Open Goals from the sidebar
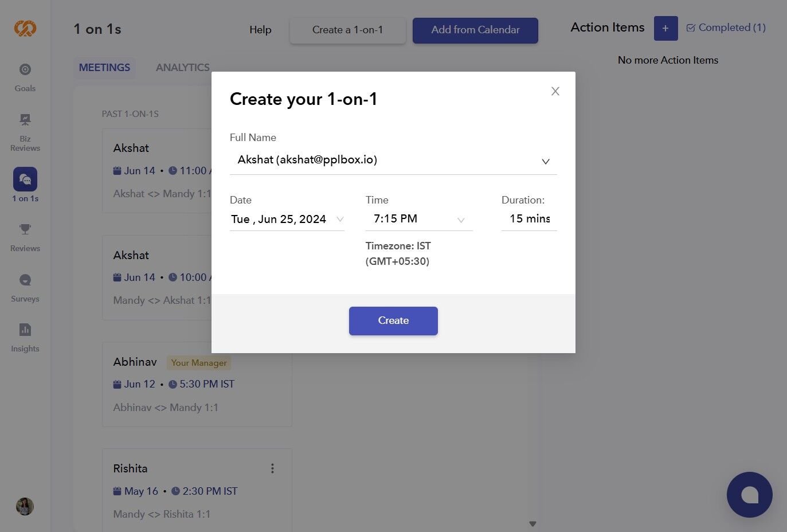This screenshot has width=787, height=532. (25, 77)
